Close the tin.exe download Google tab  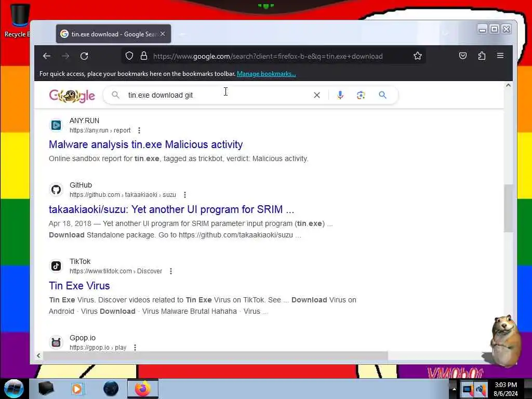tap(163, 34)
